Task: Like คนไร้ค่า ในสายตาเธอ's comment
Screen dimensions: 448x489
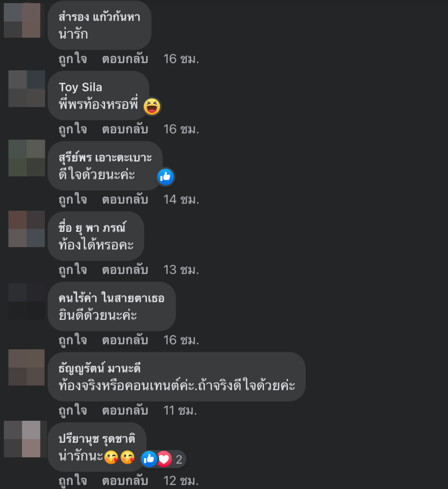Action: pyautogui.click(x=73, y=340)
